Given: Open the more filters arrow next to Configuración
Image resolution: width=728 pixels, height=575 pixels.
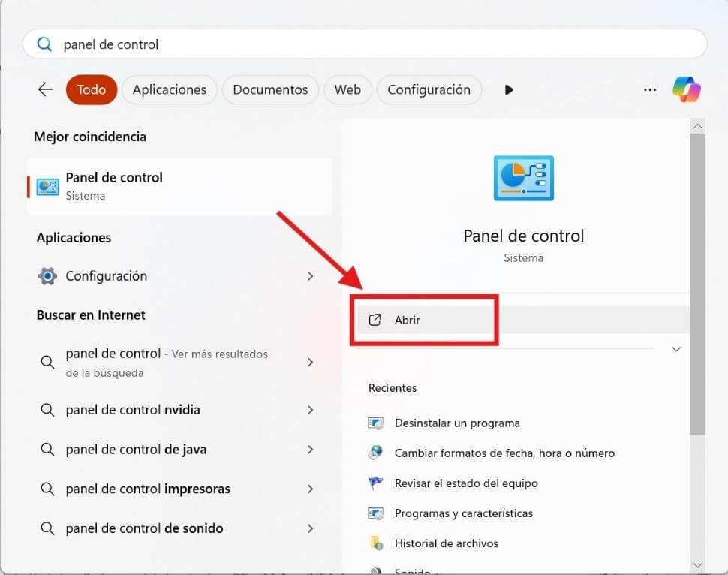Looking at the screenshot, I should [508, 89].
